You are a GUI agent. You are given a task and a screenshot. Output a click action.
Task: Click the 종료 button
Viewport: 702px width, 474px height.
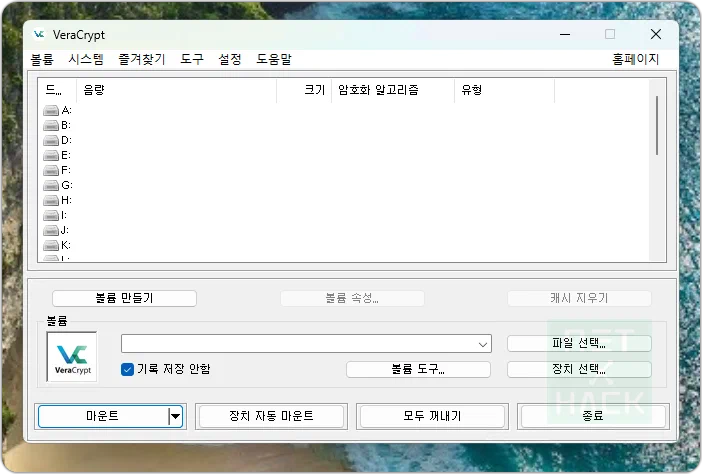coord(593,417)
